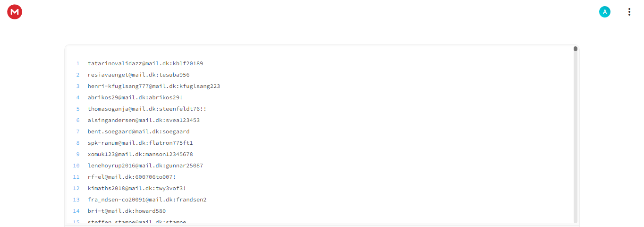The width and height of the screenshot is (644, 227).
Task: Click line number 8 in the gutter
Action: click(x=78, y=143)
